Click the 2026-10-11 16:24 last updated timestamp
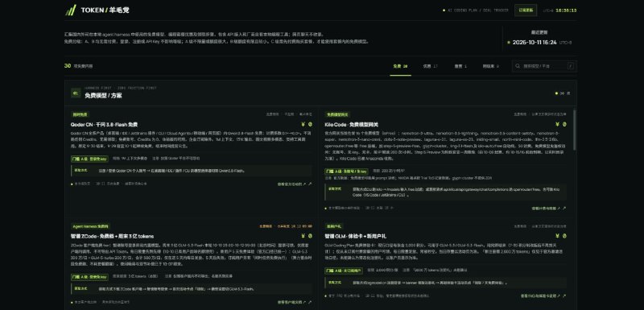Viewport: 644px width, 310px height. [535, 43]
